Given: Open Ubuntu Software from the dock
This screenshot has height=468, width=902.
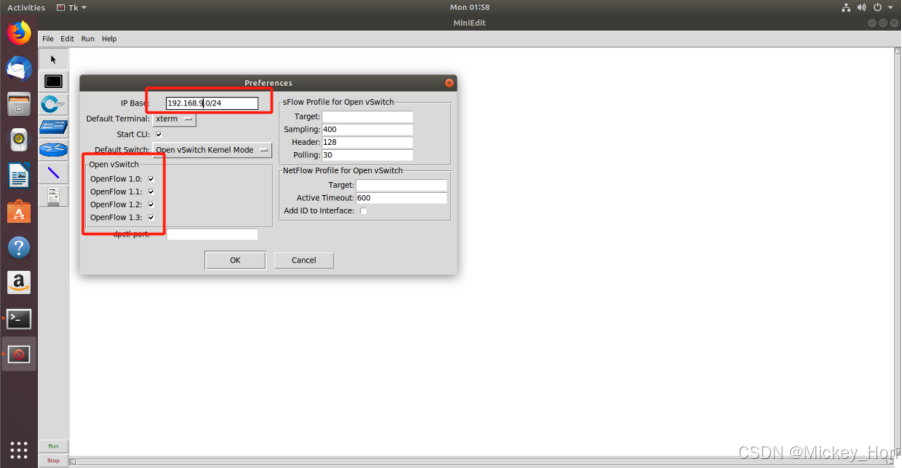Looking at the screenshot, I should point(19,212).
